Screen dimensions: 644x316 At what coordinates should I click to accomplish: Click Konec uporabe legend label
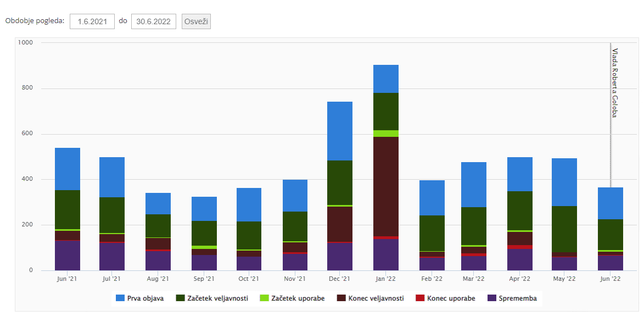[x=451, y=298]
